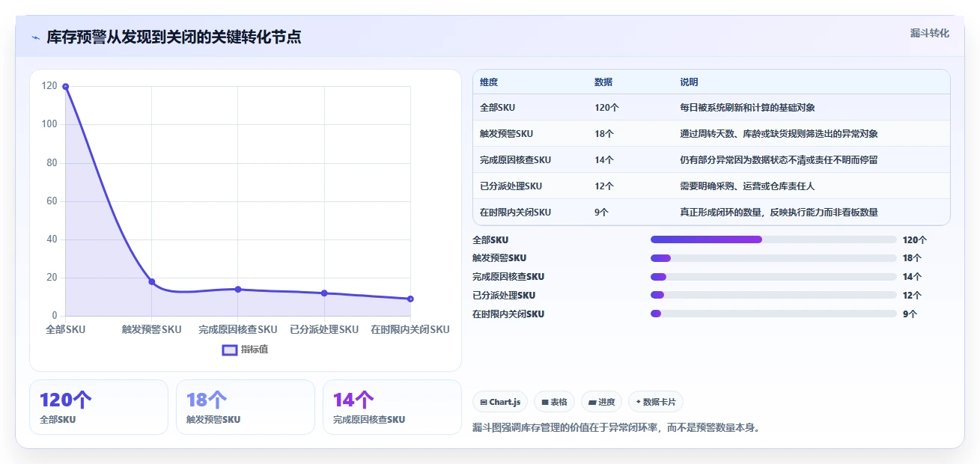Click the 已分派处理SKU label in progress list
Viewport: 980px width, 464px height.
pos(504,296)
